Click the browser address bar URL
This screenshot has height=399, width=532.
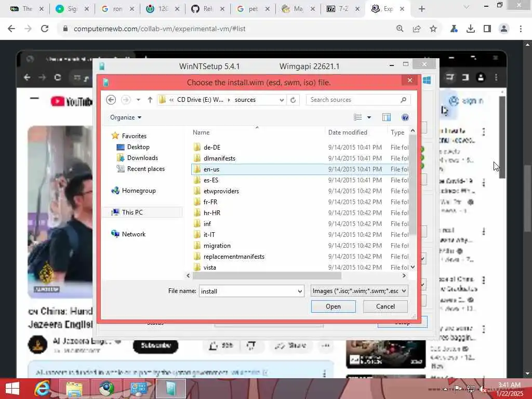click(159, 29)
